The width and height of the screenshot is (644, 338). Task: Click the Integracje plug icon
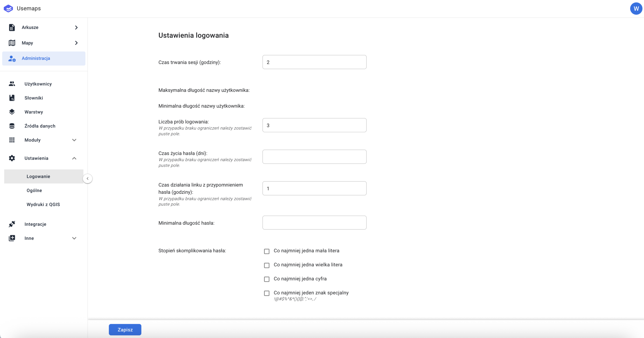12,224
